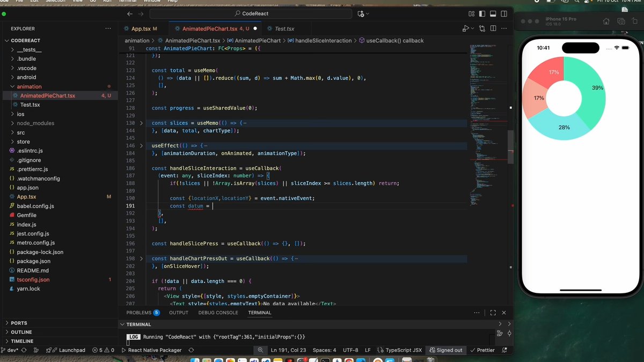The width and height of the screenshot is (644, 362).
Task: Start the React Native Packager
Action: pos(152,350)
